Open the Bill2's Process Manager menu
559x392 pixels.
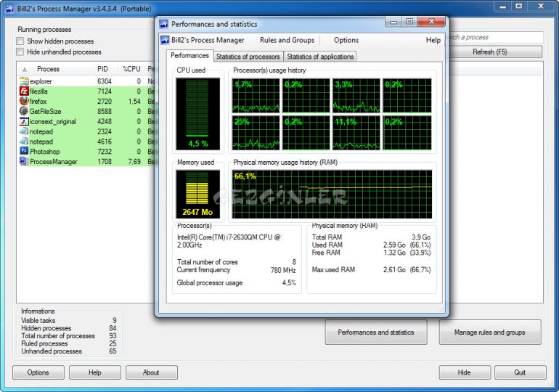[x=208, y=40]
